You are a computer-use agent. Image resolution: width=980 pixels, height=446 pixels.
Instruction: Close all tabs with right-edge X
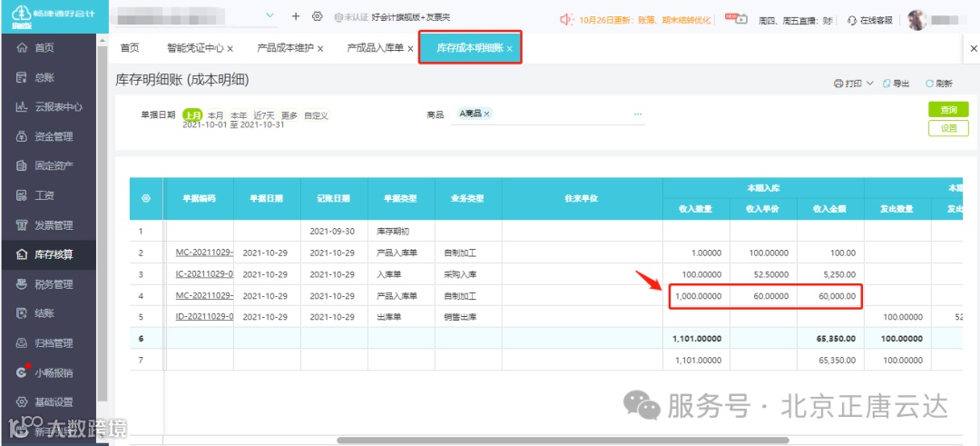973,48
